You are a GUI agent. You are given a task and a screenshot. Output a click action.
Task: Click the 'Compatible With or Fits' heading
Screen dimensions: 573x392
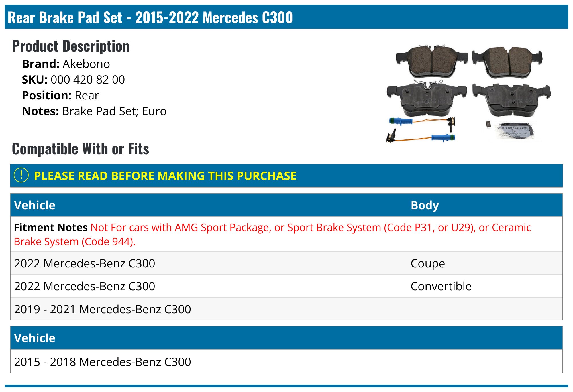click(x=81, y=149)
